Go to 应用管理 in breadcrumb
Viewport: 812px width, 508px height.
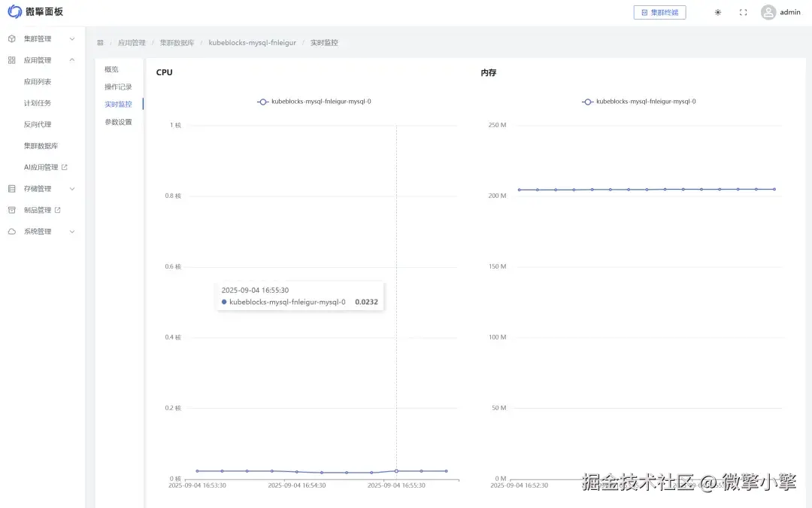[132, 42]
